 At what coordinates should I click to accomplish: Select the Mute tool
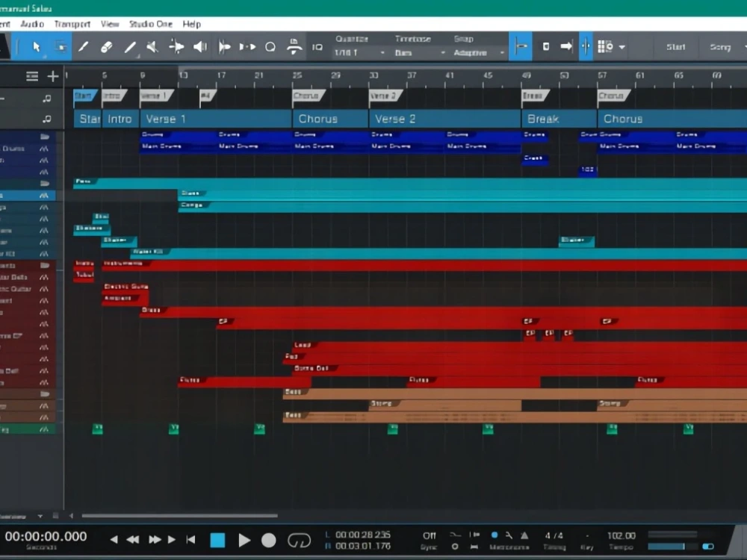152,46
